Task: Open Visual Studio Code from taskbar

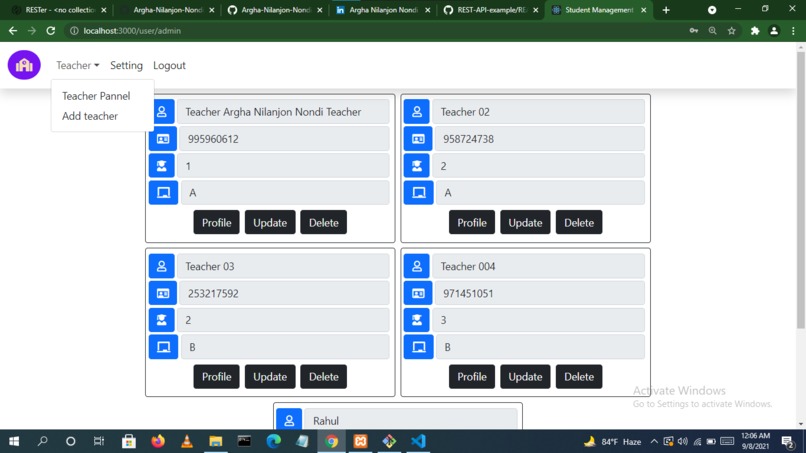Action: pos(418,441)
